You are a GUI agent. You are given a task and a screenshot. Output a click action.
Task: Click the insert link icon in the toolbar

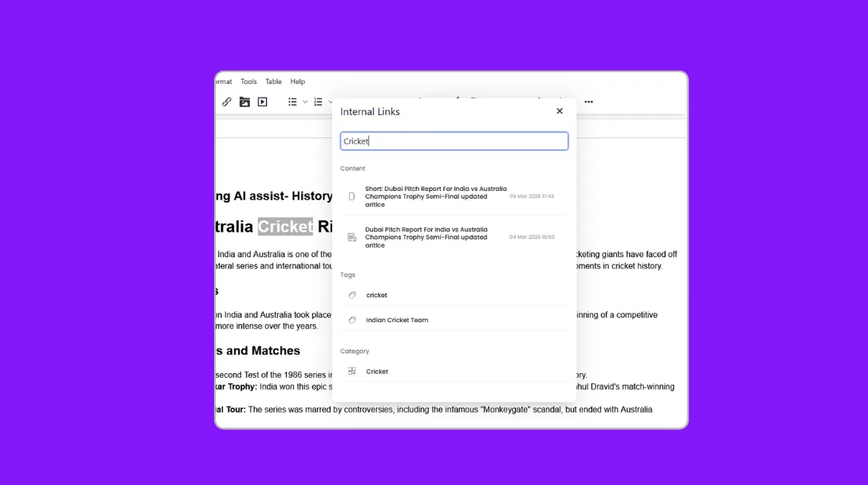tap(227, 102)
